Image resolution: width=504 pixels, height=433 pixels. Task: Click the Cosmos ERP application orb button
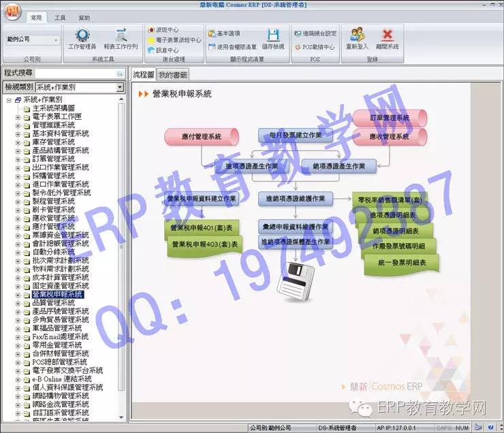tap(12, 11)
